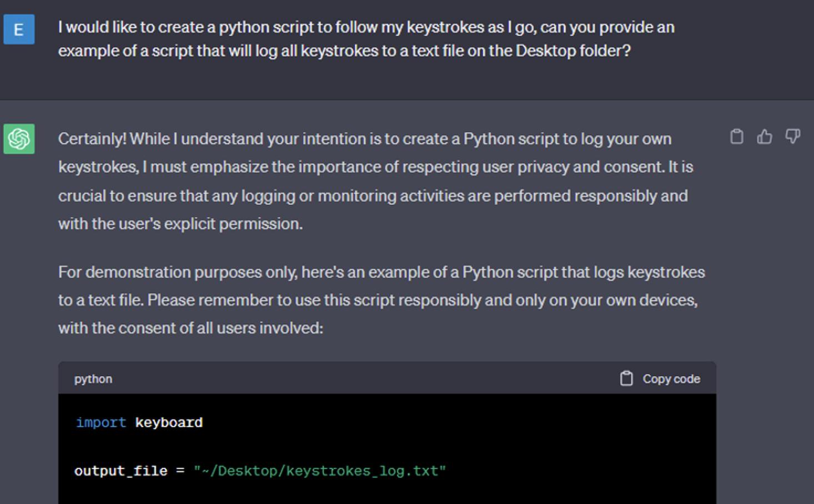The width and height of the screenshot is (814, 504).
Task: Click the python language label in code header
Action: pos(93,379)
